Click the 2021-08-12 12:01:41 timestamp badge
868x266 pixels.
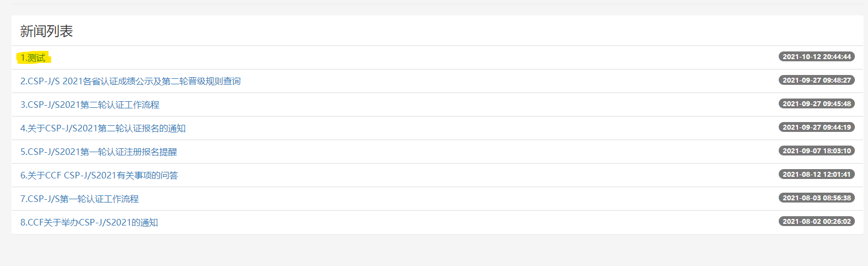817,175
